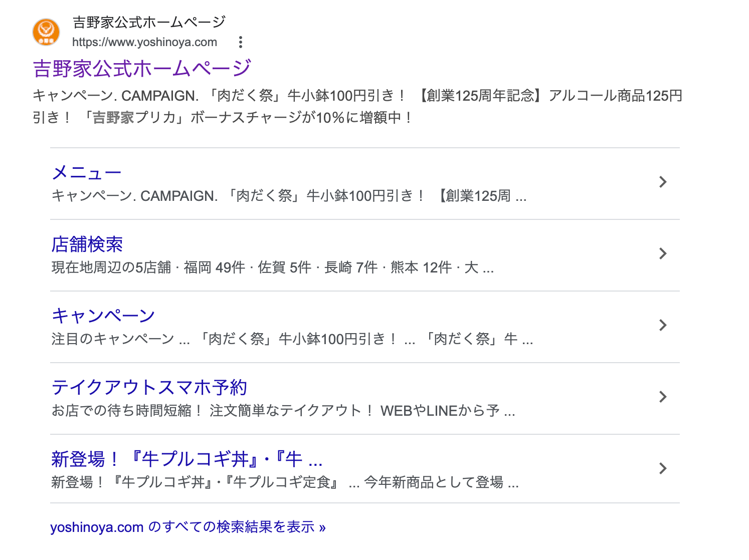
Task: Click the メニュー row description ending 【創業125周 ...
Action: (x=289, y=196)
